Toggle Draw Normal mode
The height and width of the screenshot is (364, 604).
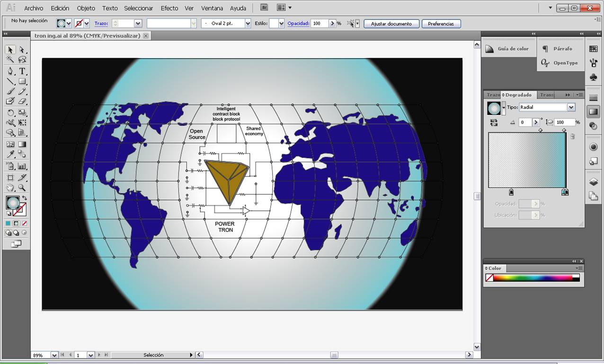tap(9, 233)
